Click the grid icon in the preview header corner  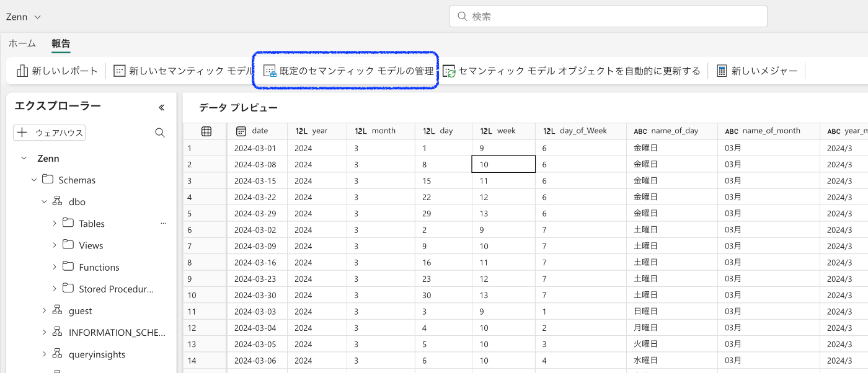pos(206,131)
